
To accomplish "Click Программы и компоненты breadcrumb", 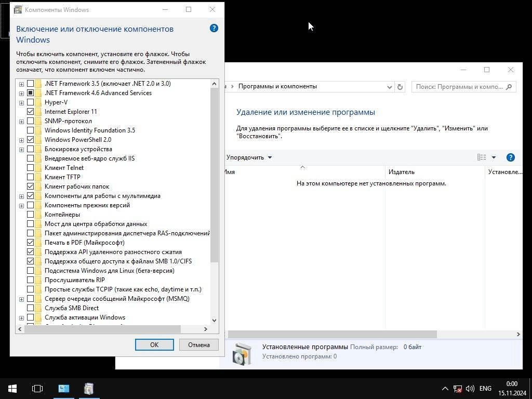I will tap(277, 86).
